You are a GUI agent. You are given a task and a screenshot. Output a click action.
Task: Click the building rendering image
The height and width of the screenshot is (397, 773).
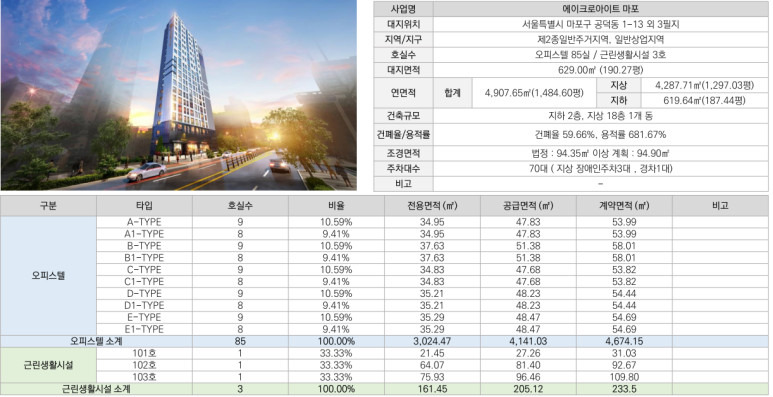(x=178, y=95)
